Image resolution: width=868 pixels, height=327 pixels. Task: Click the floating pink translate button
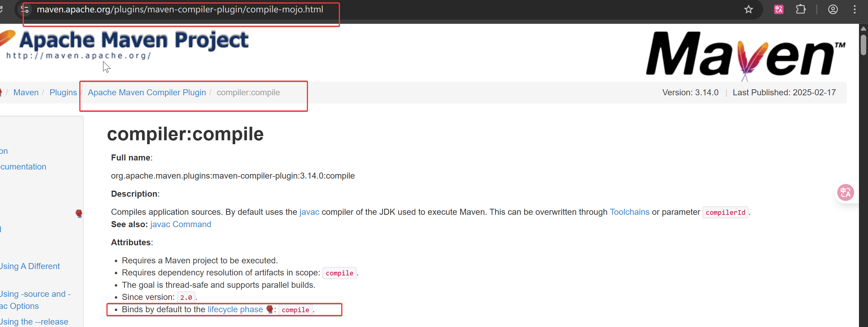pyautogui.click(x=845, y=192)
